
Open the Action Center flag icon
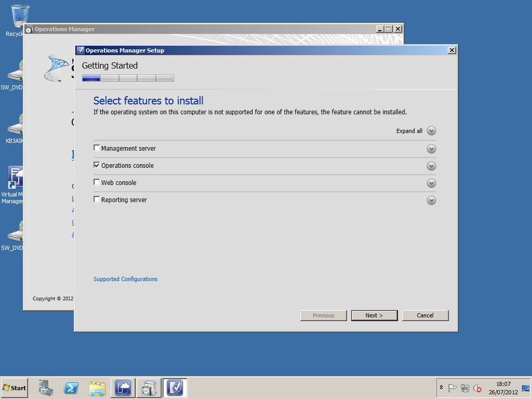pos(452,388)
